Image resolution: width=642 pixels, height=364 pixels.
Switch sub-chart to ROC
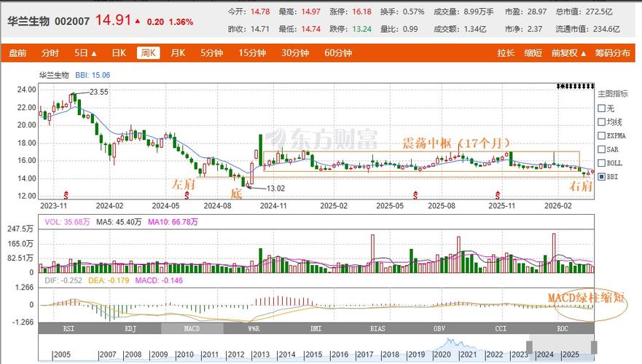[x=563, y=328]
